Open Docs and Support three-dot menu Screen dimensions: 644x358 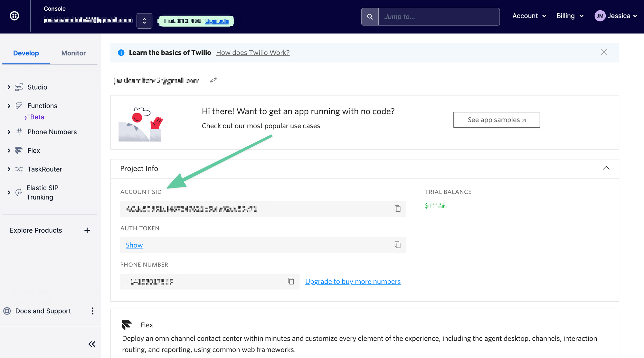(x=93, y=311)
